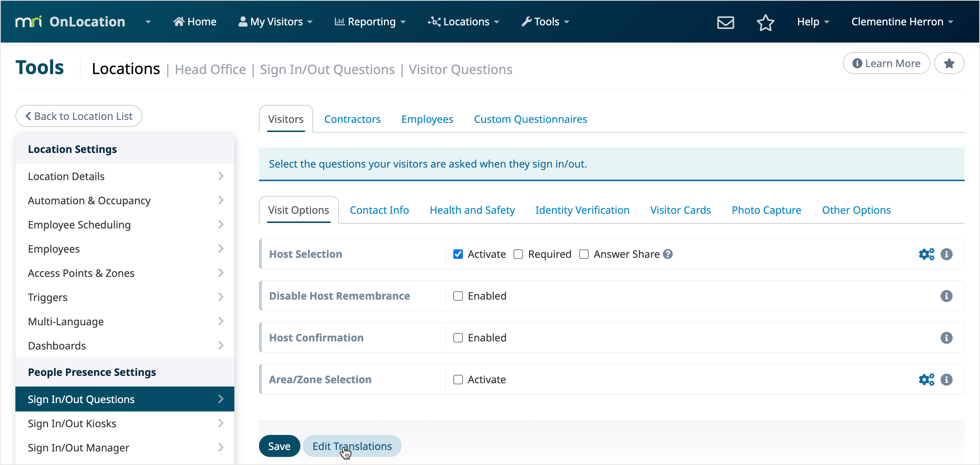Open Reporting dropdown menu
Screen dimensions: 980x465
coord(370,22)
